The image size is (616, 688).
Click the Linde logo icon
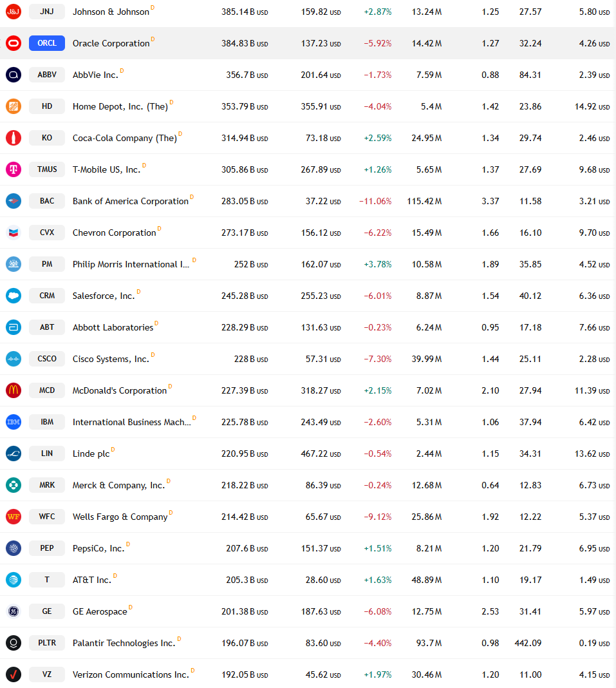[14, 454]
